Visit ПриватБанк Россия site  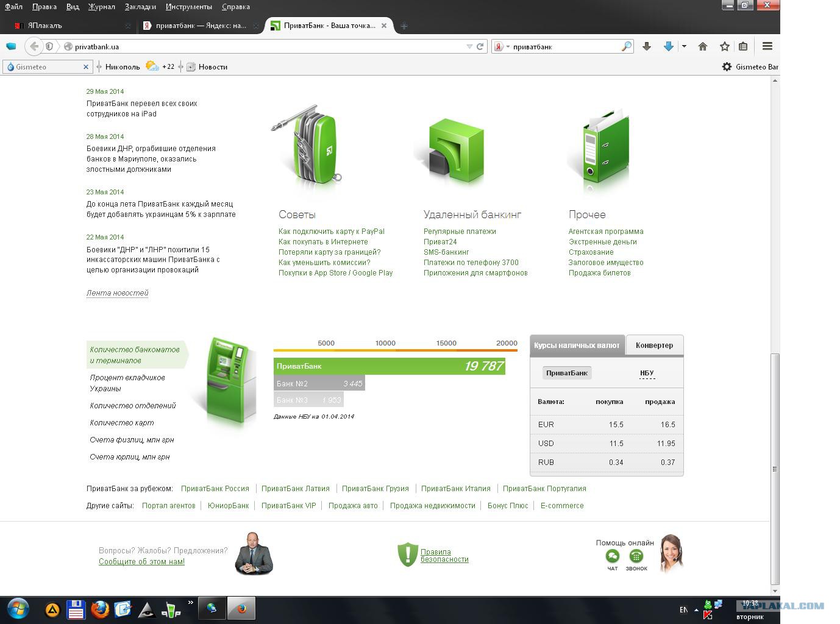(215, 488)
